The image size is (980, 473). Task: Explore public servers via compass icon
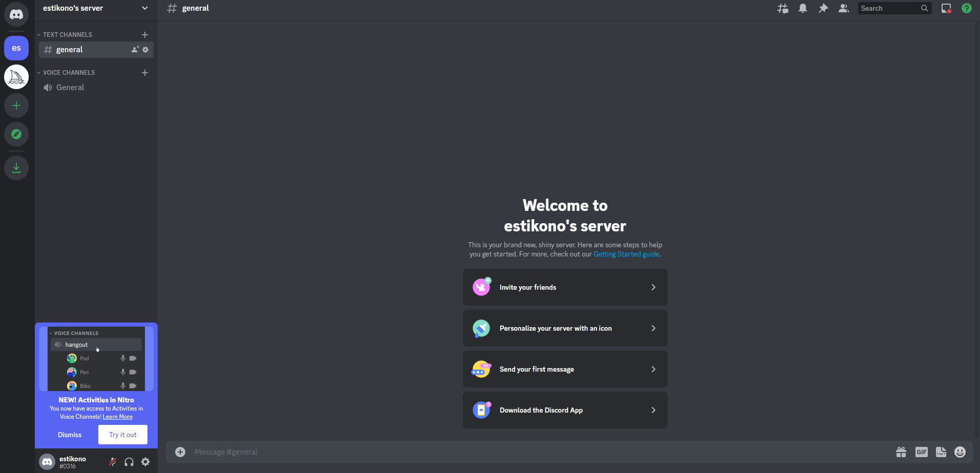(x=16, y=134)
